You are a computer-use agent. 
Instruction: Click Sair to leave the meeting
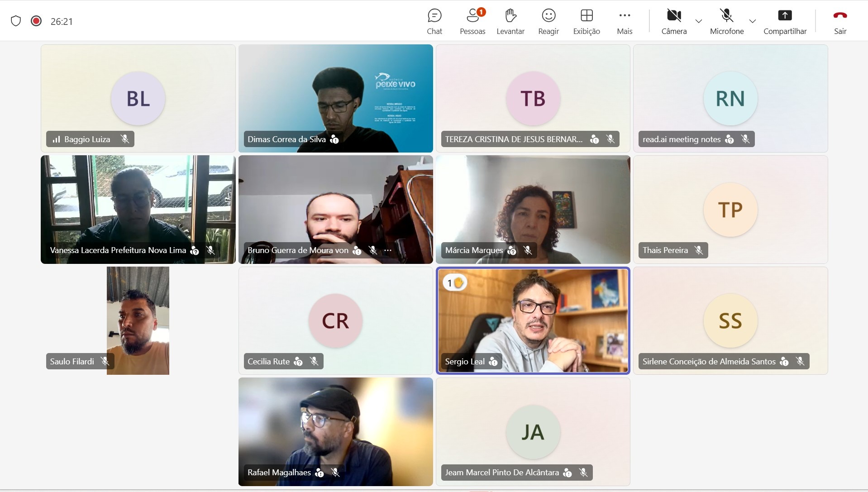click(840, 21)
